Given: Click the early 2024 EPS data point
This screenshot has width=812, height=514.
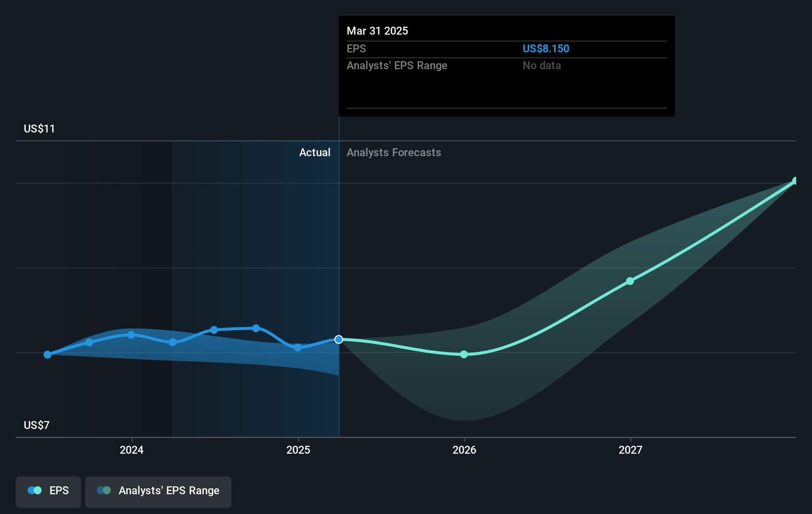Looking at the screenshot, I should (131, 335).
